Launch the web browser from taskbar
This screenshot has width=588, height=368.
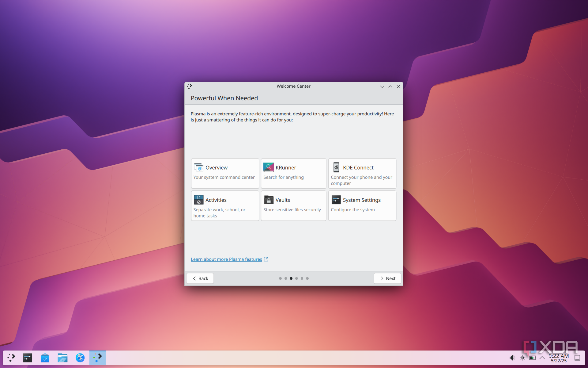[80, 358]
